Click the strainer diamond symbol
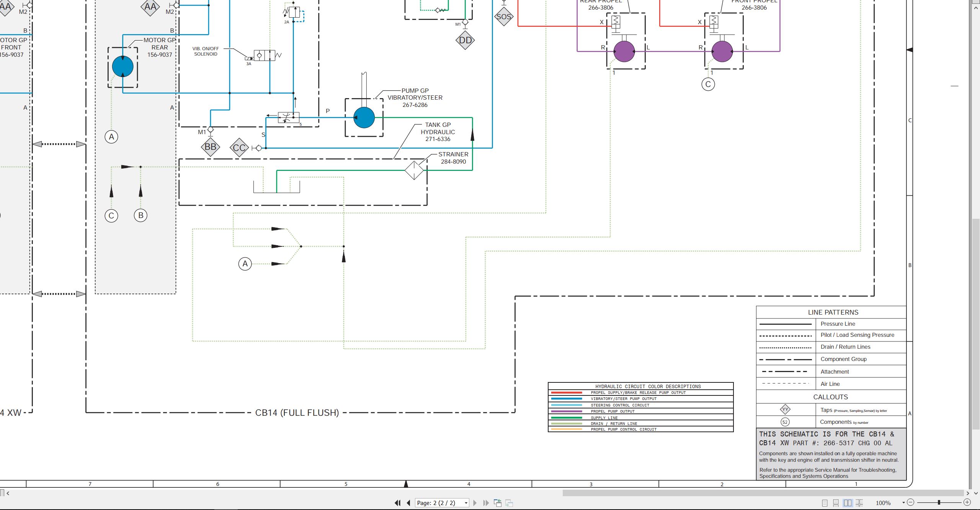This screenshot has height=510, width=980. point(414,170)
